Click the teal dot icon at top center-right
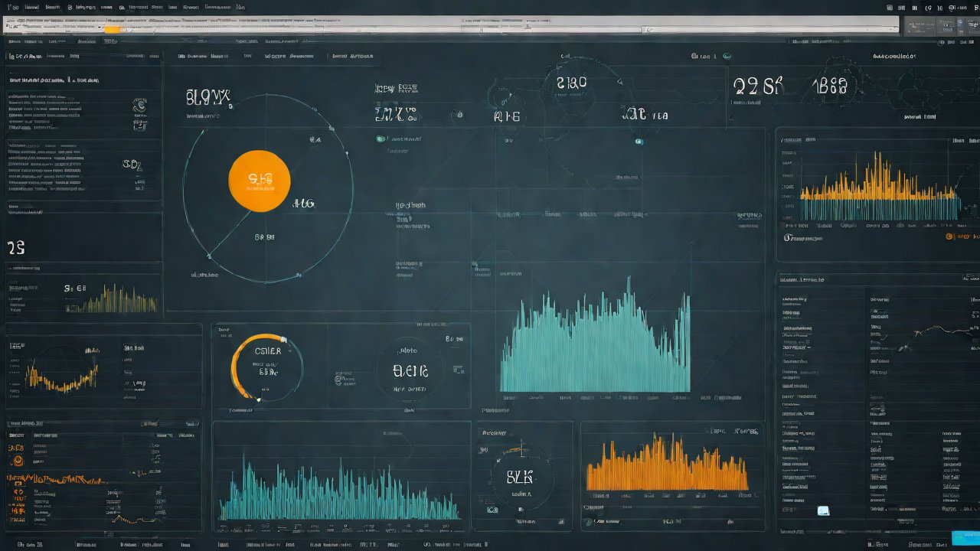Screen dimensions: 980x551 coord(727,56)
